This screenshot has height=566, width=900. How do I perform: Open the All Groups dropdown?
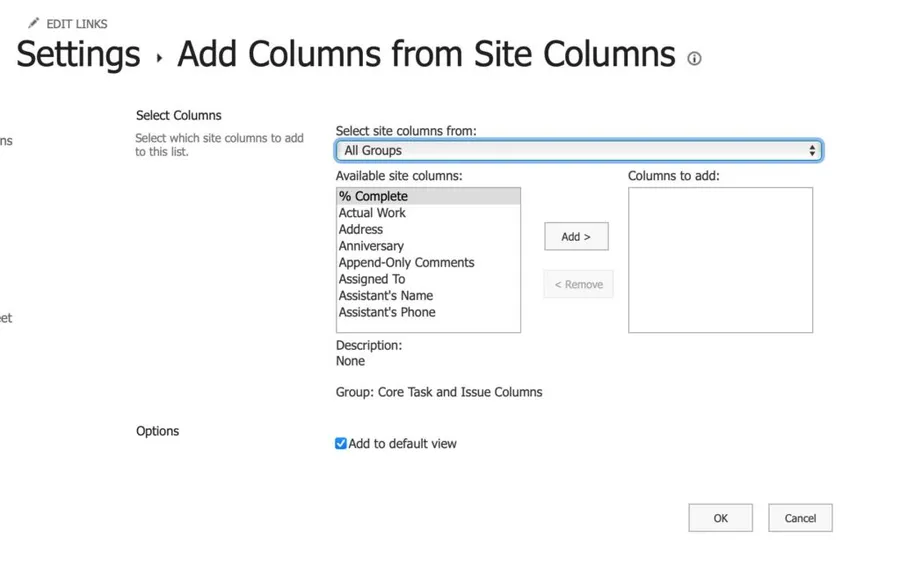click(578, 151)
